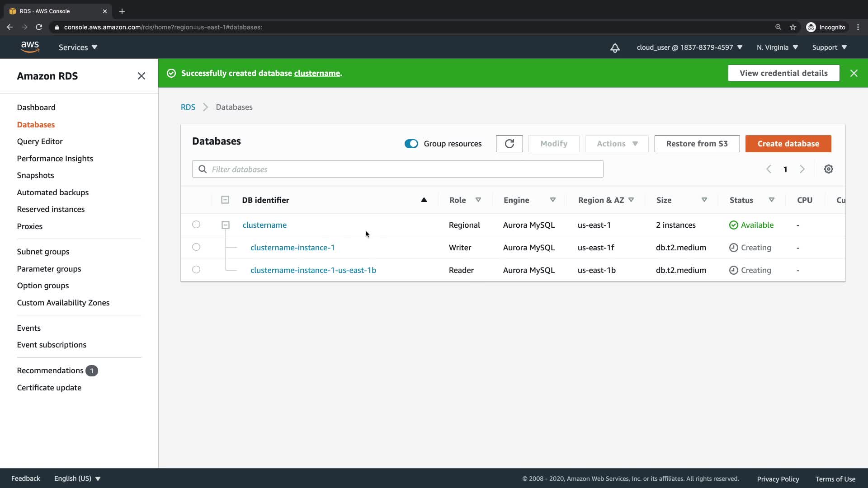Click the AWS logo home icon

click(x=30, y=47)
